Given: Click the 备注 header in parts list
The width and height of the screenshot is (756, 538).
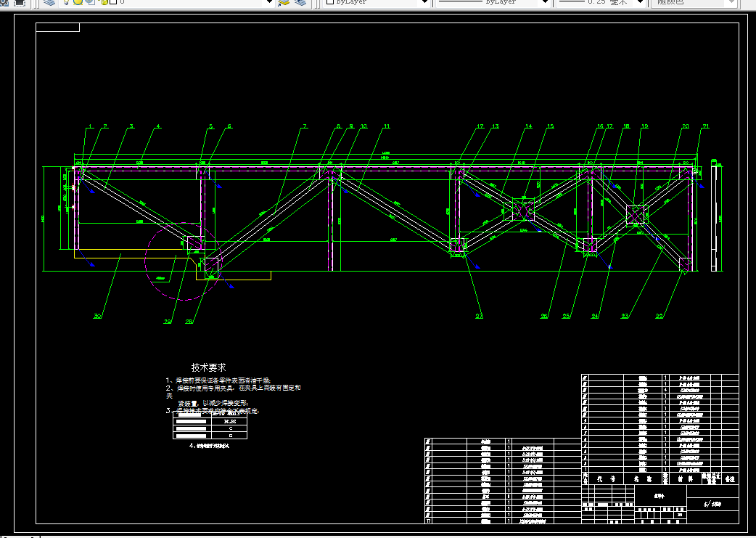Looking at the screenshot, I should pyautogui.click(x=730, y=478).
